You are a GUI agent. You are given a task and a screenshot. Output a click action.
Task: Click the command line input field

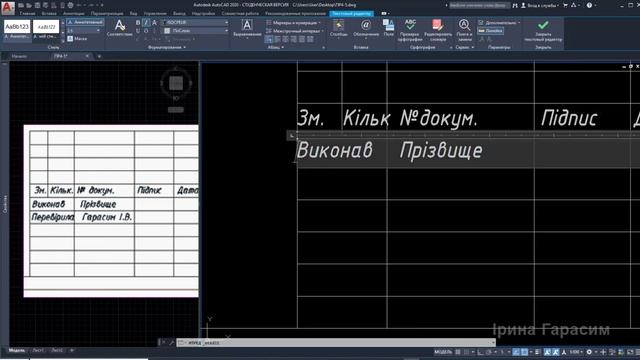[x=337, y=343]
